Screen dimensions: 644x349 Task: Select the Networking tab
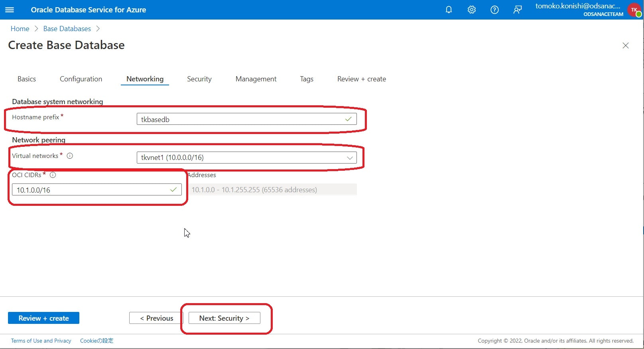pyautogui.click(x=145, y=79)
